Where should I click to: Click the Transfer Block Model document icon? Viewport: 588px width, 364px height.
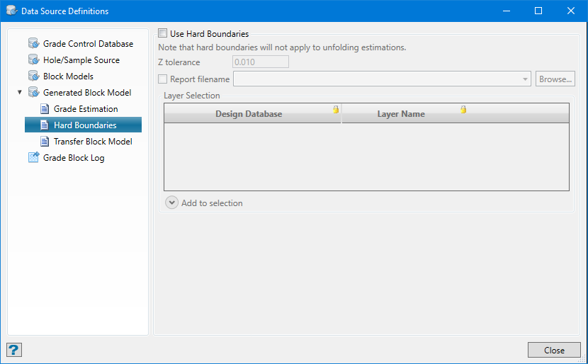(45, 142)
